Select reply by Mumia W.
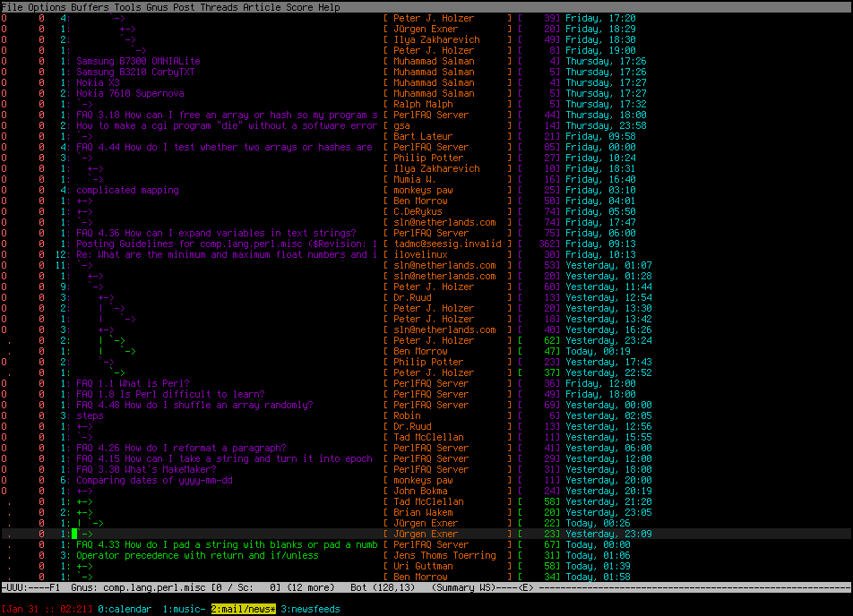The height and width of the screenshot is (616, 853). tap(415, 179)
